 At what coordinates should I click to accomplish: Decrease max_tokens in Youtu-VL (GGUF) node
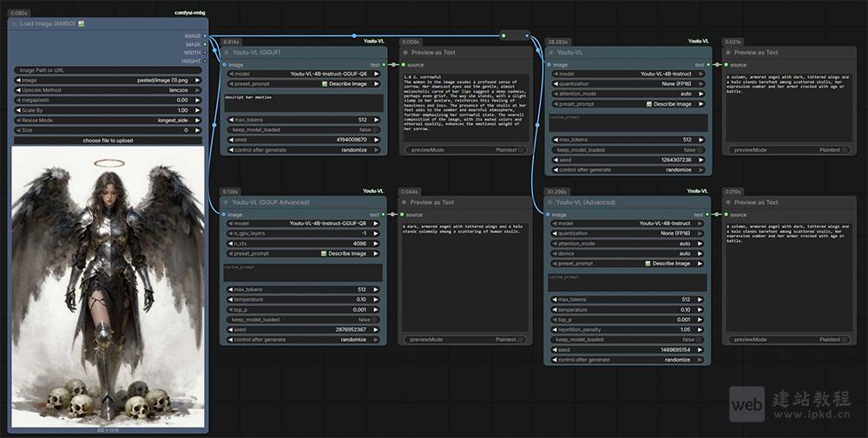pyautogui.click(x=227, y=119)
